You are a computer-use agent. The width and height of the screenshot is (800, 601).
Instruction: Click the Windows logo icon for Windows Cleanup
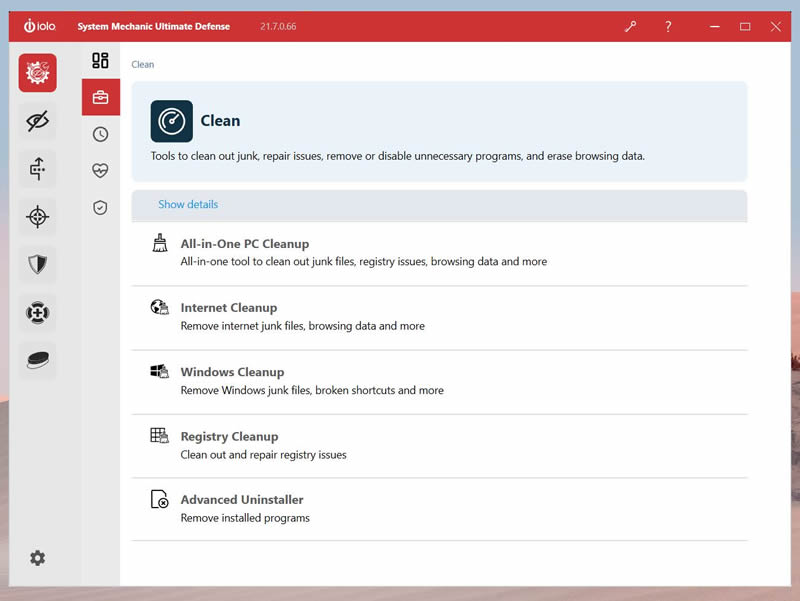click(159, 371)
